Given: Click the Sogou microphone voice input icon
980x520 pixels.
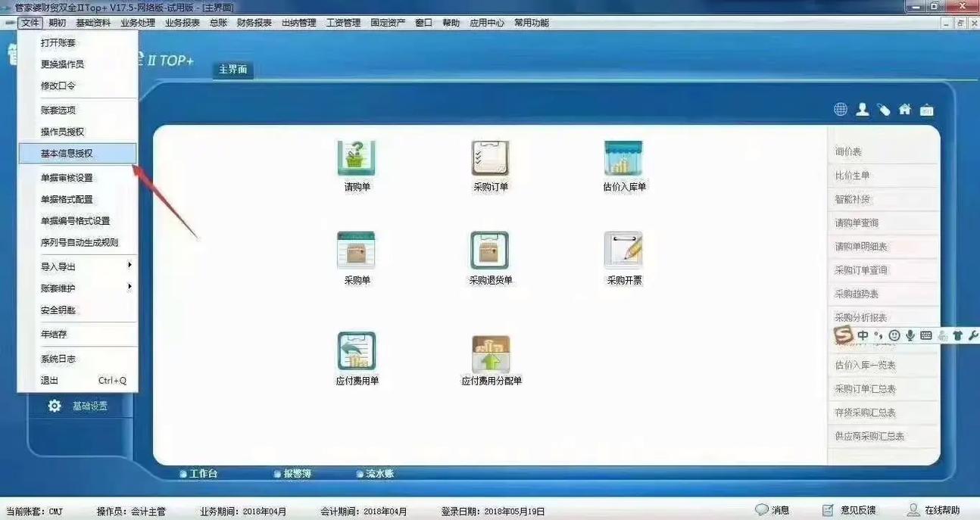Looking at the screenshot, I should [x=910, y=335].
